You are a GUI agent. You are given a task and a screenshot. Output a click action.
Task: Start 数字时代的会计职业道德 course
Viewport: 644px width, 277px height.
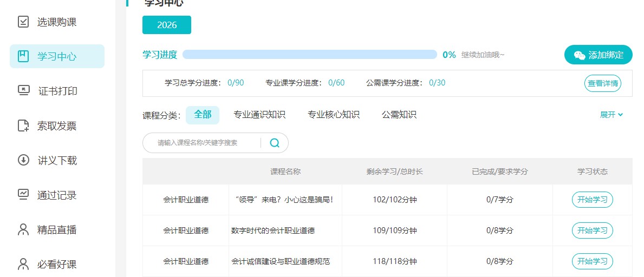tap(592, 230)
